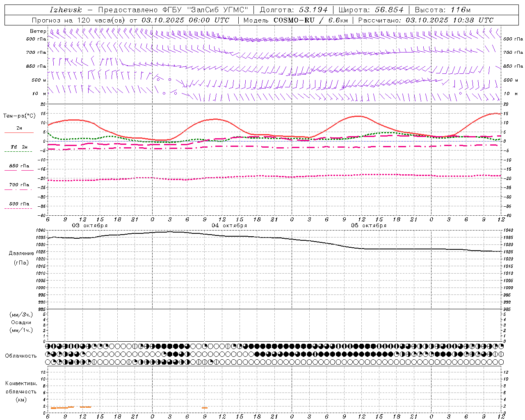Select the text Предоставлено ФГБУ "ЗапСиб УГМС"
Screen dimensions: 525x420
173,10
